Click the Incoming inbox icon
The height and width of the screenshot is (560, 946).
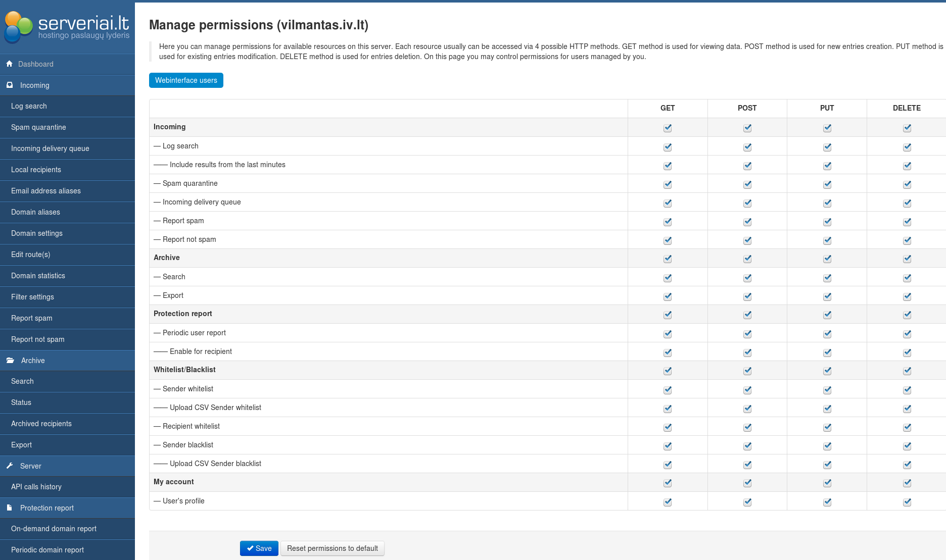point(10,85)
